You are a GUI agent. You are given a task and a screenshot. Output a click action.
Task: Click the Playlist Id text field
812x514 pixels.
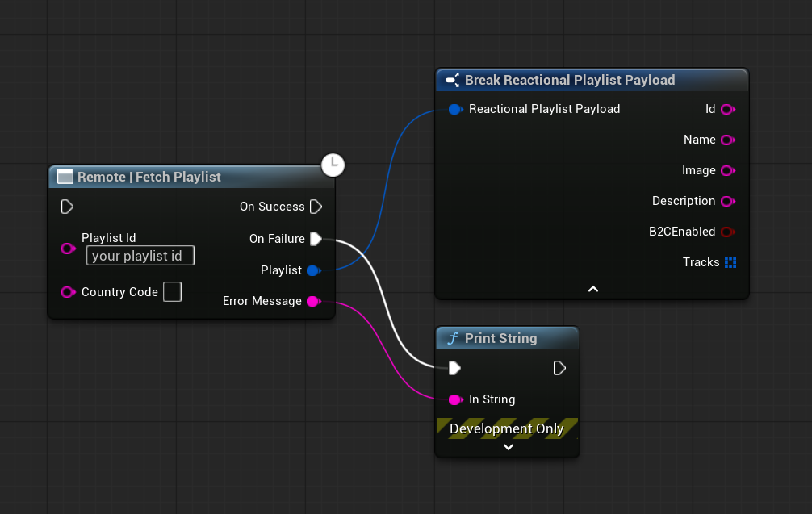click(x=140, y=256)
